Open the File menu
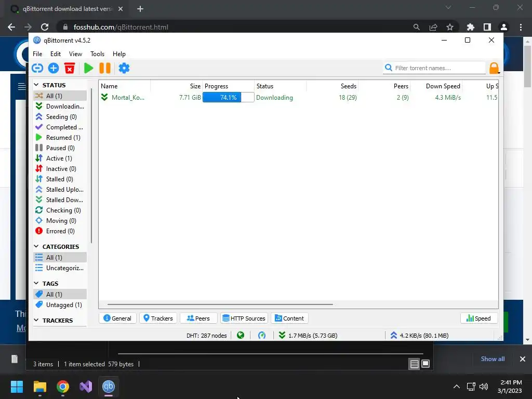532x399 pixels. [x=37, y=54]
